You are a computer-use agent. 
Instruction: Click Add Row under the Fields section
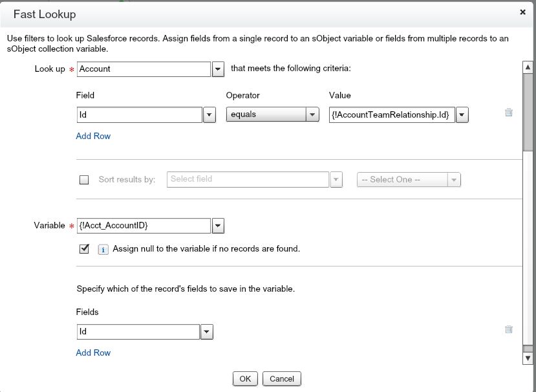coord(93,353)
